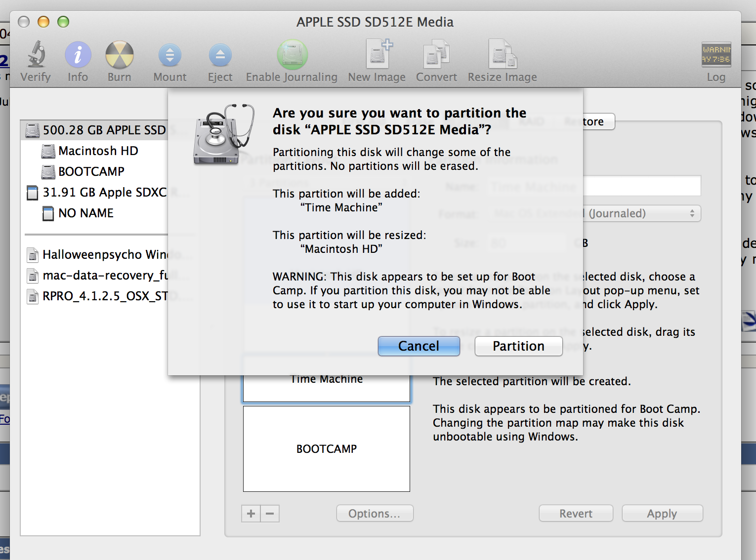Select RPRO_4.1.2.5_OSX disk image
The height and width of the screenshot is (560, 756).
coord(96,296)
